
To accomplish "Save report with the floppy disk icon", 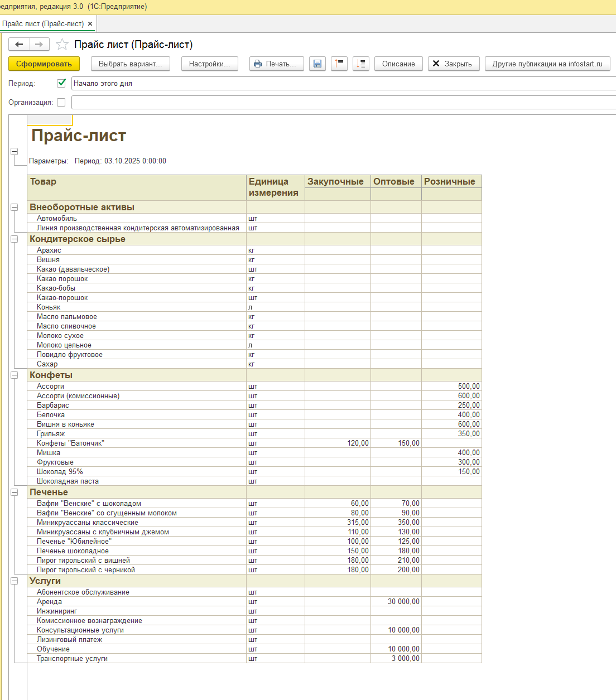I will tap(317, 64).
